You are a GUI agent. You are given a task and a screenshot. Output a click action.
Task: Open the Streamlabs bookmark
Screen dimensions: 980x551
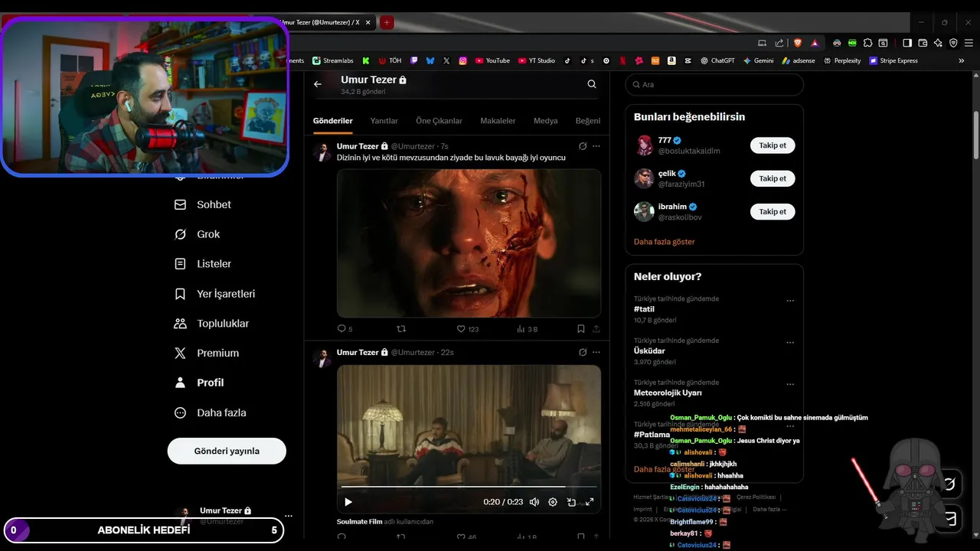(x=333, y=60)
